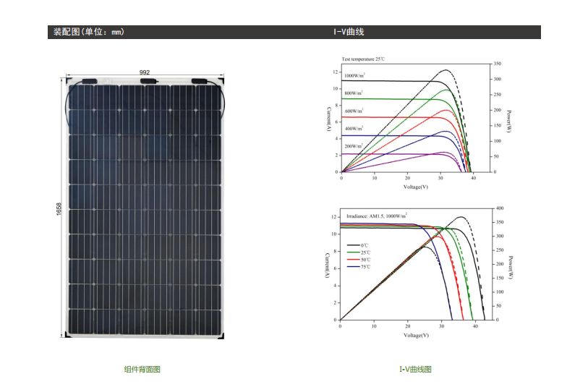
Task: Click the 800W/m² curve label
Action: [x=354, y=93]
